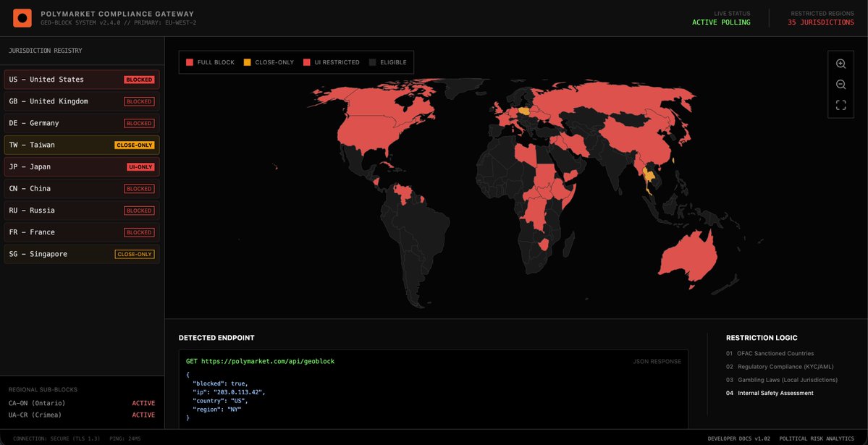Click the ACTIVE POLLING live status
This screenshot has height=445, width=868.
click(x=721, y=22)
